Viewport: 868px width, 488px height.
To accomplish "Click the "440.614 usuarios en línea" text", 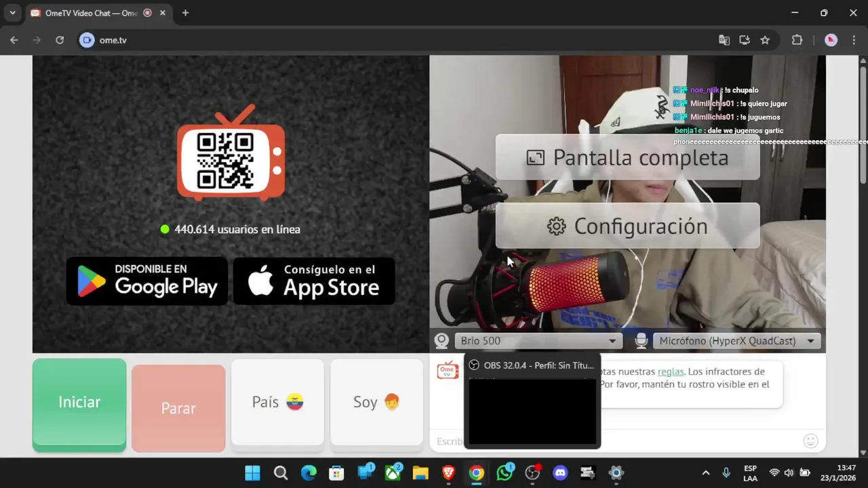I will pyautogui.click(x=237, y=229).
